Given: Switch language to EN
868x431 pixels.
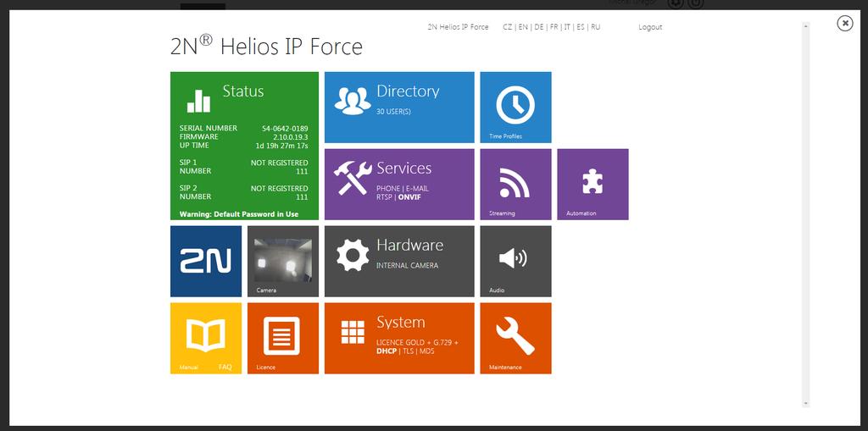Looking at the screenshot, I should click(x=523, y=26).
